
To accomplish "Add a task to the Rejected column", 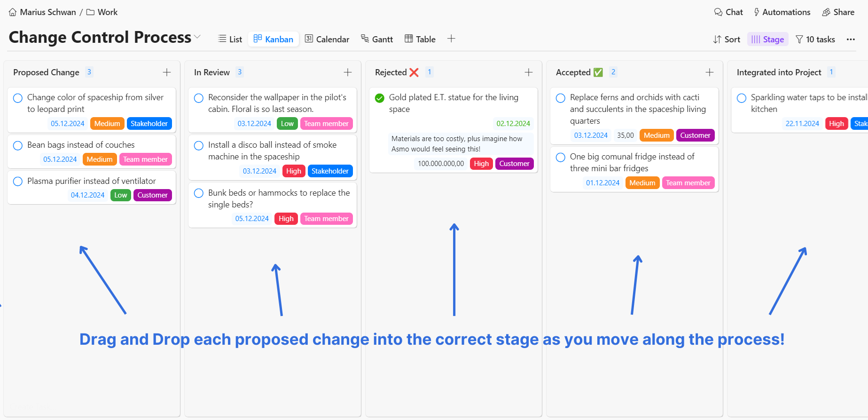I will pyautogui.click(x=529, y=72).
